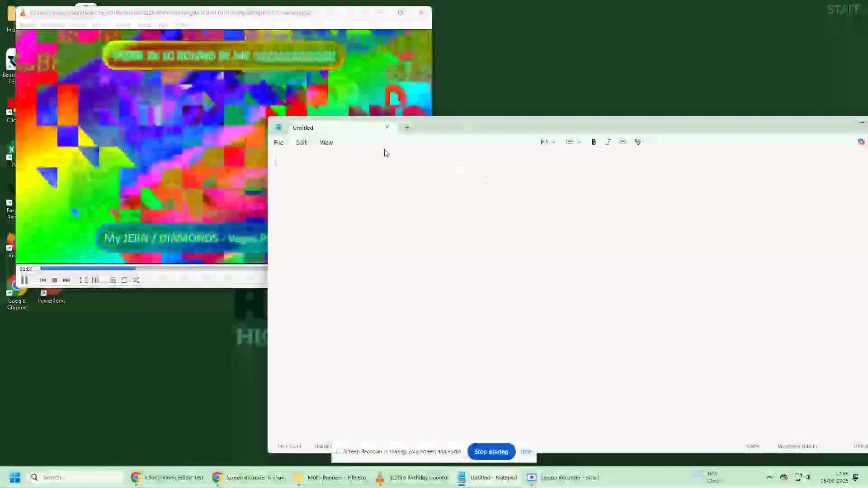Stop the video in VLC
The height and width of the screenshot is (488, 868).
[55, 280]
